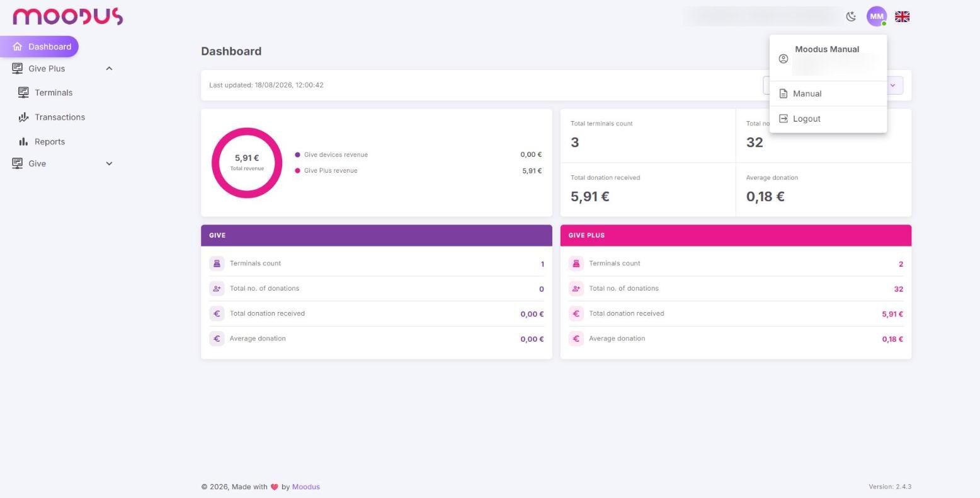Click the Total donation received 5,91 € value
Screen dimensions: 980x498
click(590, 197)
